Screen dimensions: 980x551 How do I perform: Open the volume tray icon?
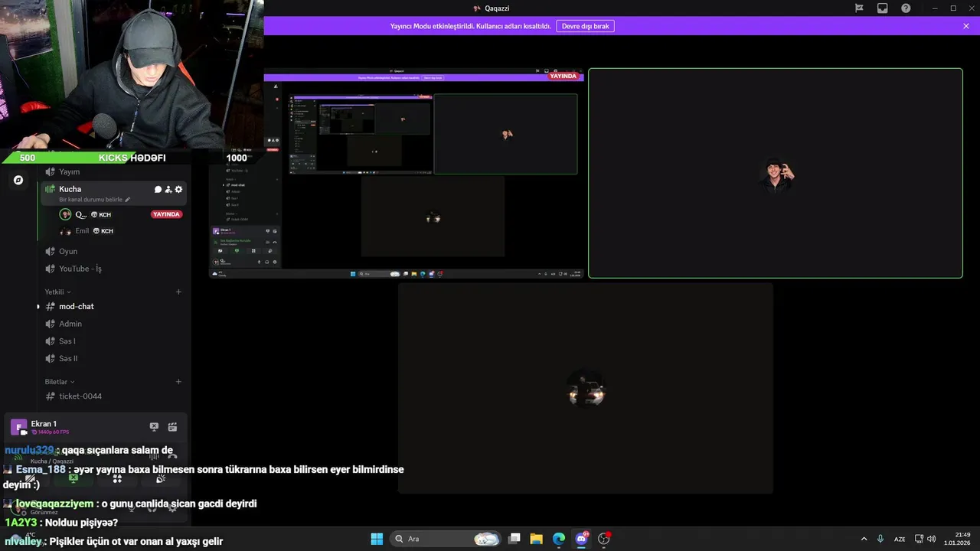(x=932, y=539)
